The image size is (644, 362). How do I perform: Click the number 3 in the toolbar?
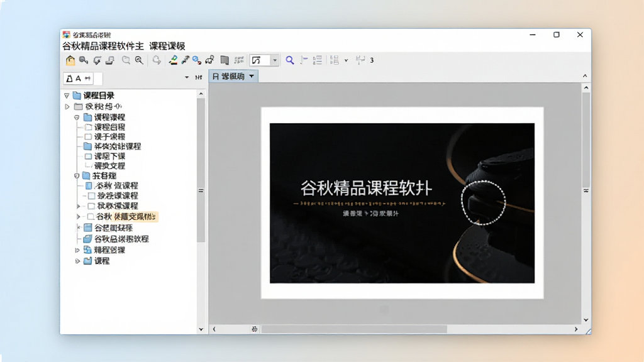point(372,60)
